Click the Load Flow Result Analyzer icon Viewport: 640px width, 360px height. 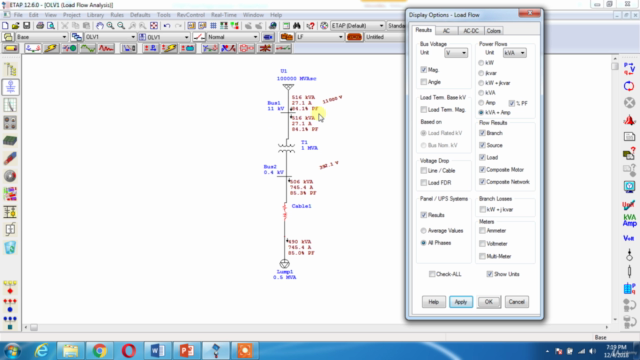pos(629,289)
